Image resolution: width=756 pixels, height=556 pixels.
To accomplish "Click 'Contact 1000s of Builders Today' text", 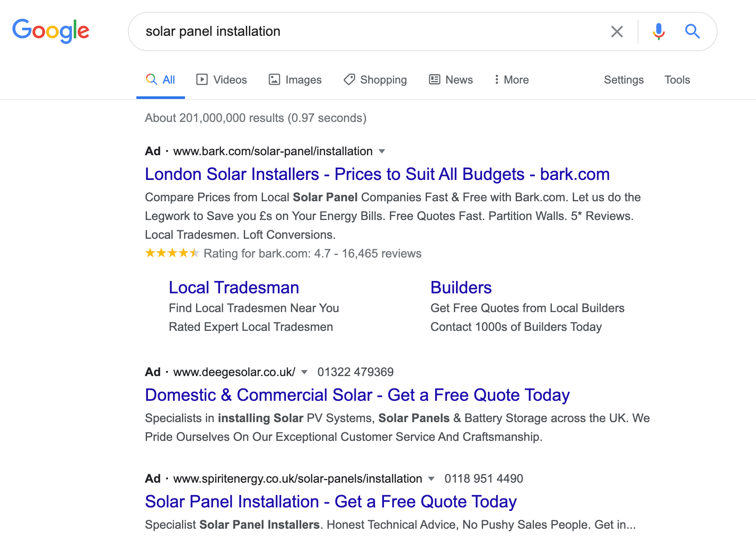I will pyautogui.click(x=516, y=327).
